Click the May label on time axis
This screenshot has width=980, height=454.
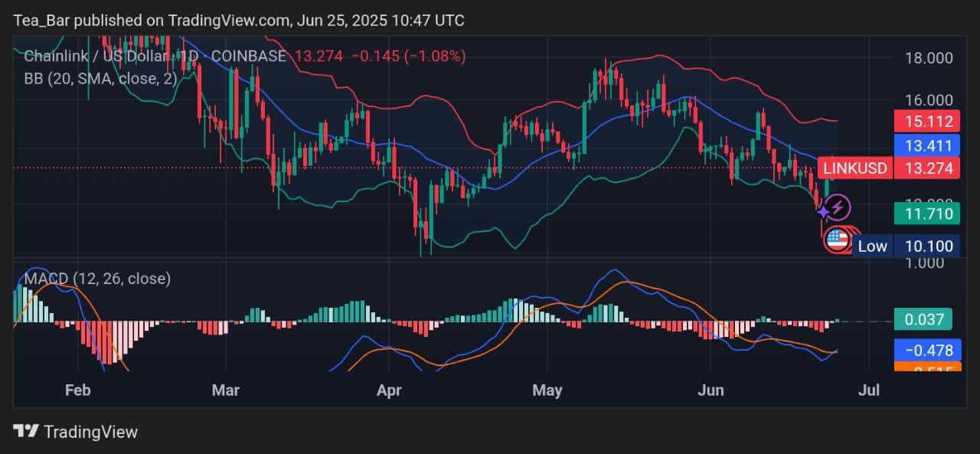(547, 390)
